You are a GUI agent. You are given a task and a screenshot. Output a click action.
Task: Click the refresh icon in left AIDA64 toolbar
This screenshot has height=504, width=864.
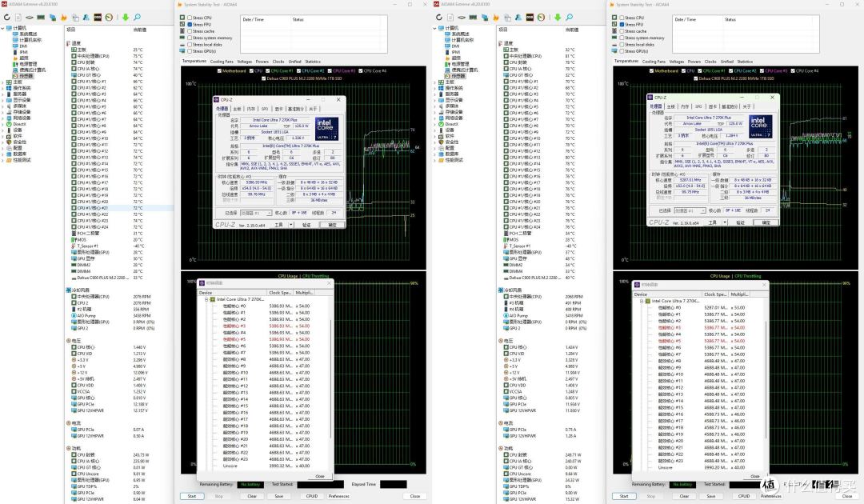pyautogui.click(x=7, y=17)
